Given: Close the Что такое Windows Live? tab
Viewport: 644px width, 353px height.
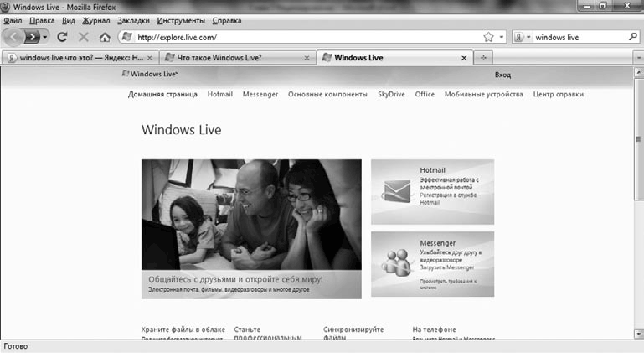Looking at the screenshot, I should [307, 58].
